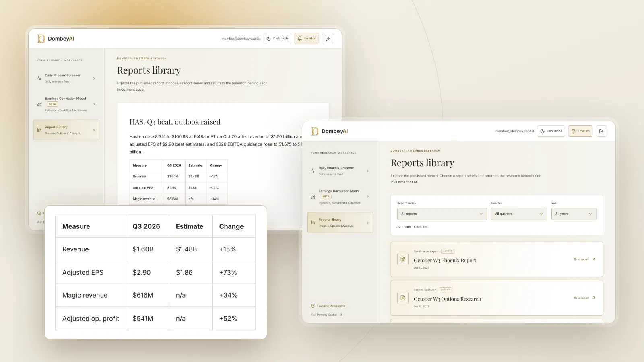Click the Earnings Conviction Model chart icon in the HAS report window
This screenshot has width=644, height=362.
tap(39, 104)
